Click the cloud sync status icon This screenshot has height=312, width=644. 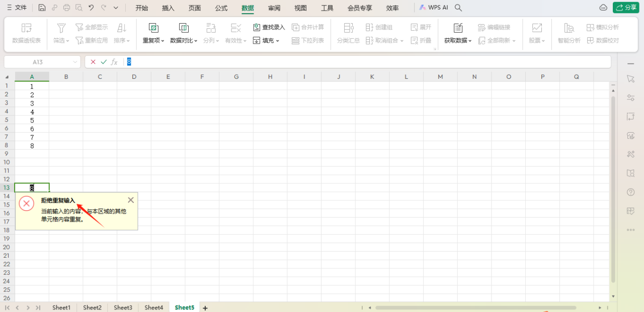[x=603, y=8]
